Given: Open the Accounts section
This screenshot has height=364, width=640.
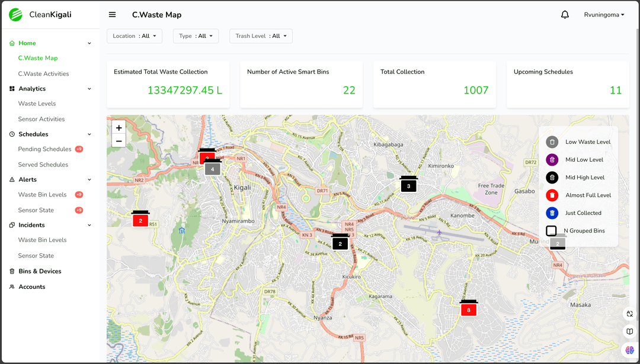Looking at the screenshot, I should [x=32, y=287].
